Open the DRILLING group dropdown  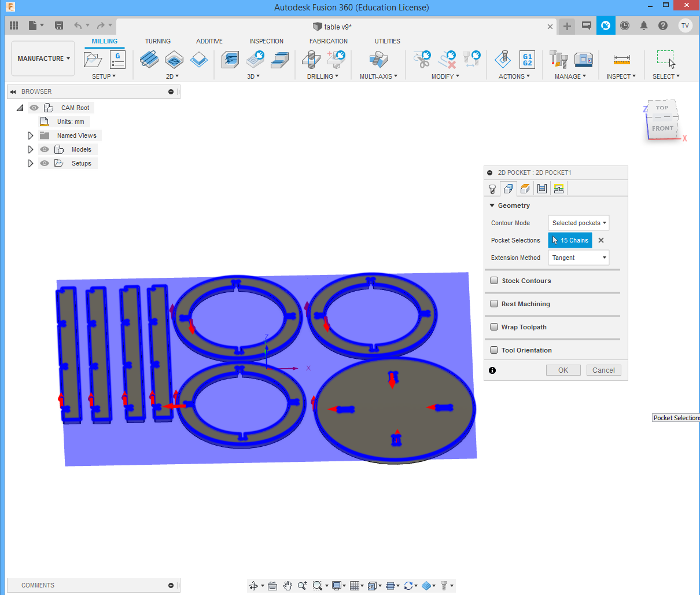[x=323, y=76]
